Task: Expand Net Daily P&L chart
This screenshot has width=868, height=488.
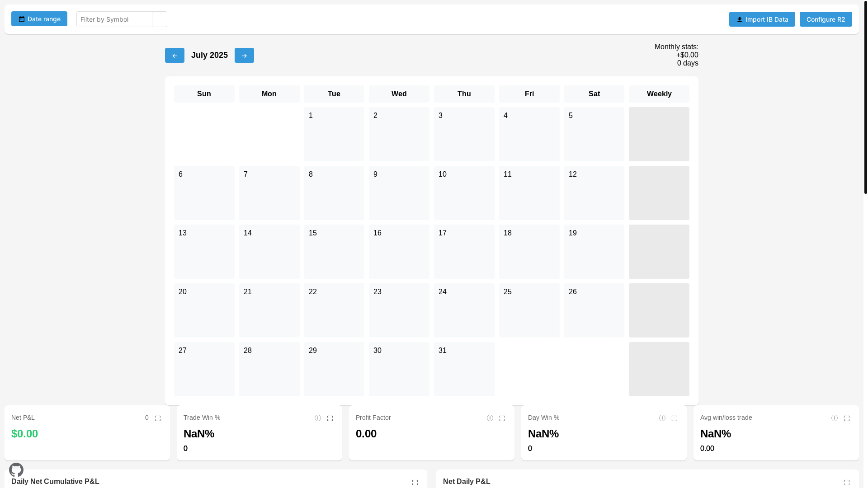Action: (x=847, y=483)
